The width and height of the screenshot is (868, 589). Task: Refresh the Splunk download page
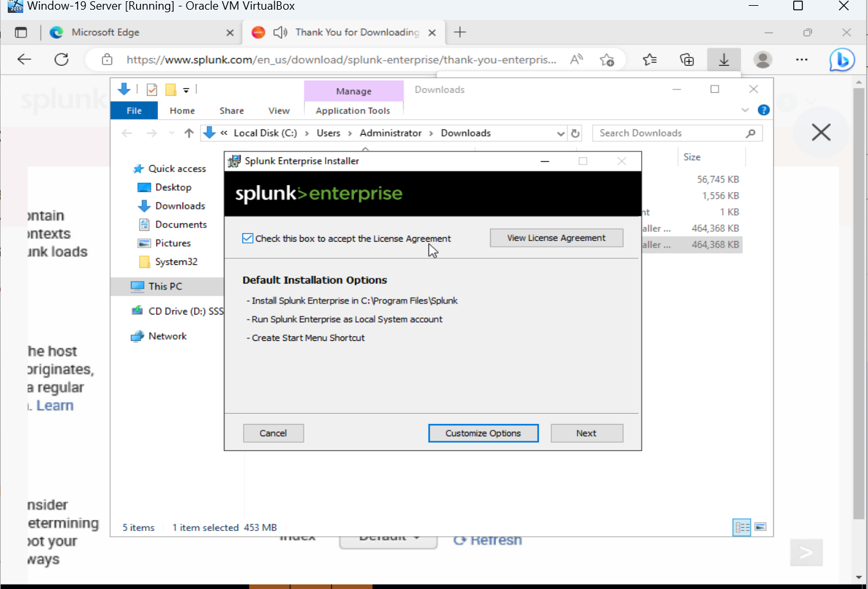click(x=61, y=59)
